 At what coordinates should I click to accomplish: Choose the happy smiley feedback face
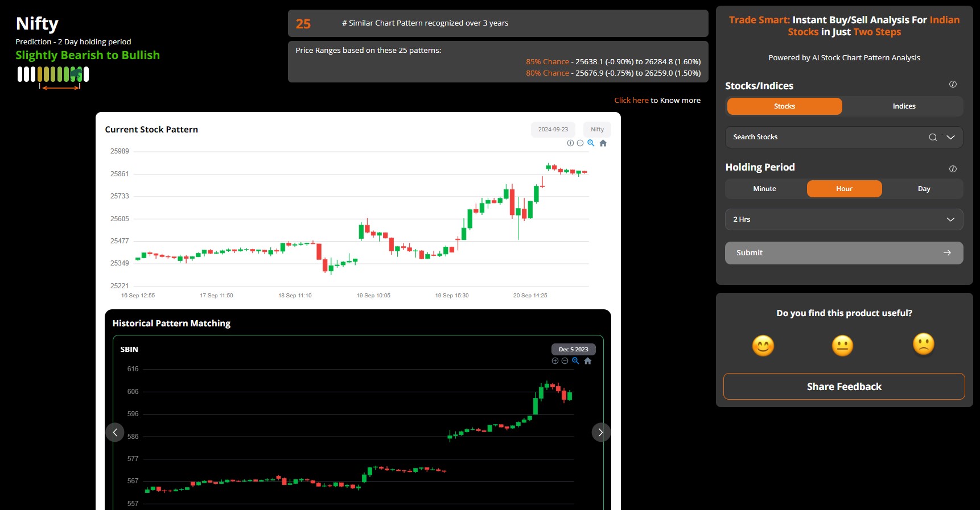[763, 346]
